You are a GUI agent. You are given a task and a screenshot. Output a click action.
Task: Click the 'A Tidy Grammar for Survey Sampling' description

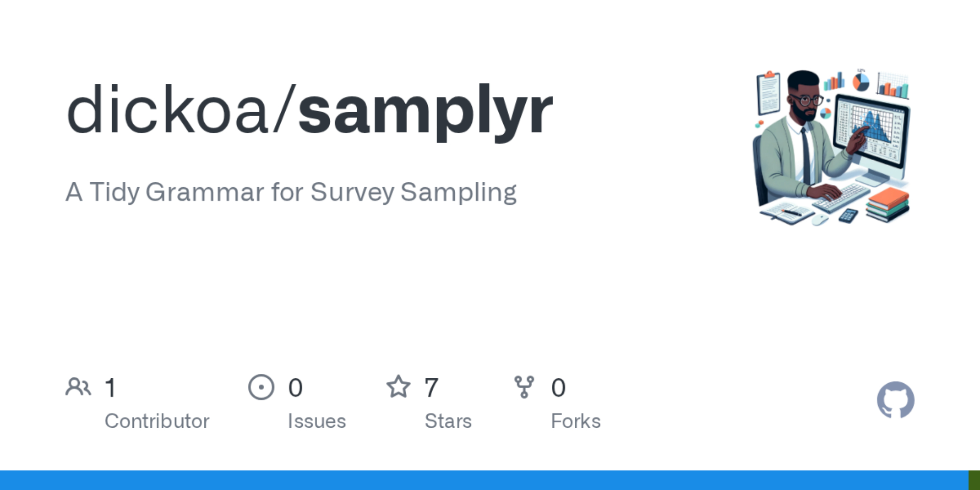(x=291, y=192)
